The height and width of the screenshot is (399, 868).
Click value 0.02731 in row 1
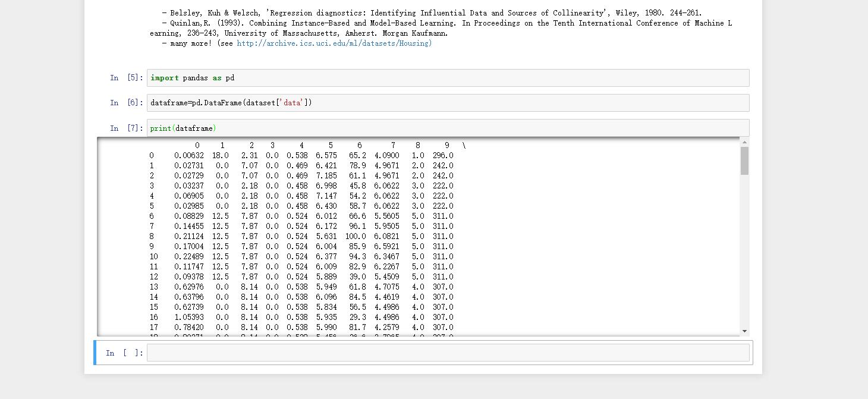[189, 166]
